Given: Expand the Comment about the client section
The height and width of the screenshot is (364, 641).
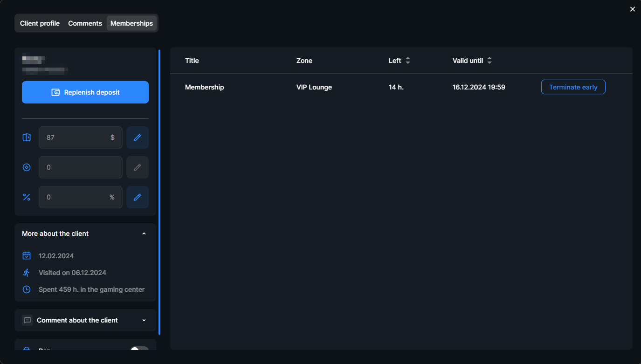Looking at the screenshot, I should coord(144,320).
